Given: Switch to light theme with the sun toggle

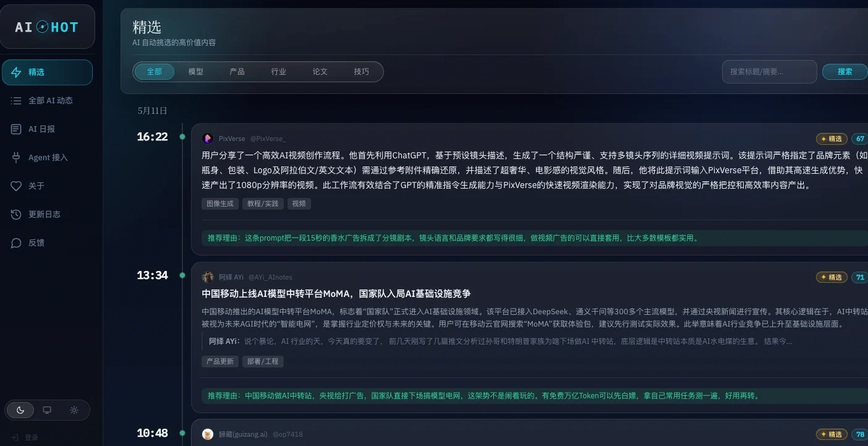Looking at the screenshot, I should pos(74,410).
